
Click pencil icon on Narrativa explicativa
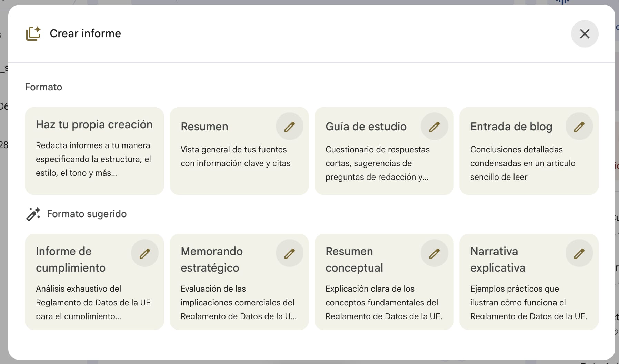[x=579, y=253]
